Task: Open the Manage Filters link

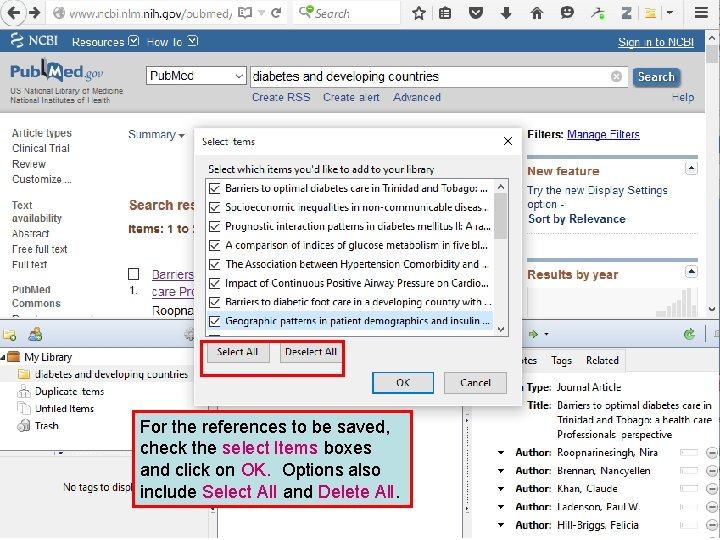Action: click(x=603, y=135)
